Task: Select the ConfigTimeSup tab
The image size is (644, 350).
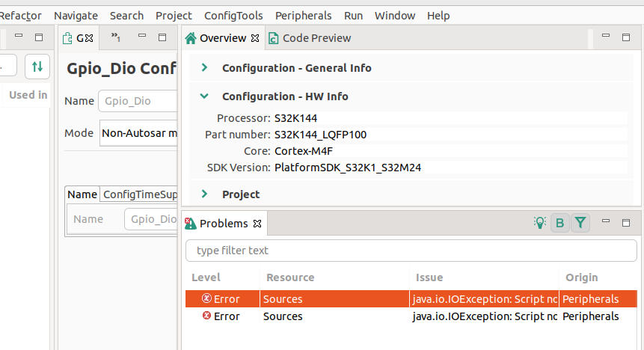Action: click(140, 194)
